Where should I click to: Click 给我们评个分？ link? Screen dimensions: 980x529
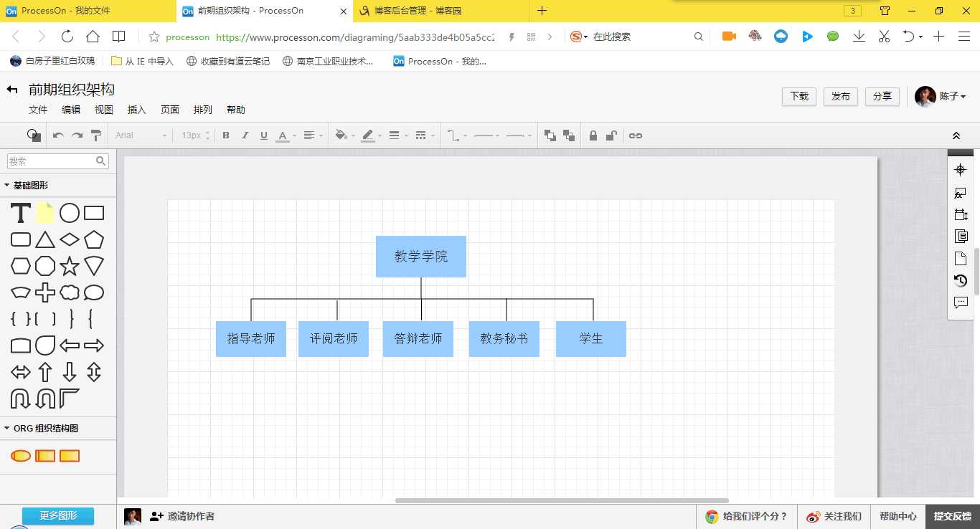pos(746,516)
